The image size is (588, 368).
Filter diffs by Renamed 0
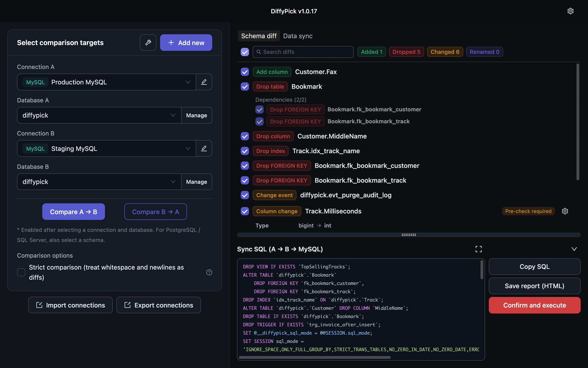tap(484, 52)
